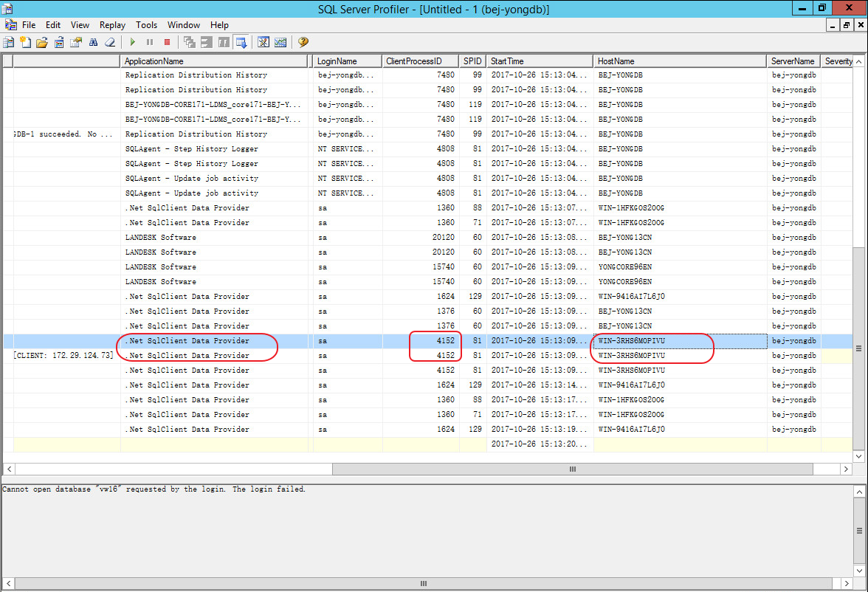Open Help via question mark icon
Screen dimensions: 868x592
pyautogui.click(x=303, y=42)
